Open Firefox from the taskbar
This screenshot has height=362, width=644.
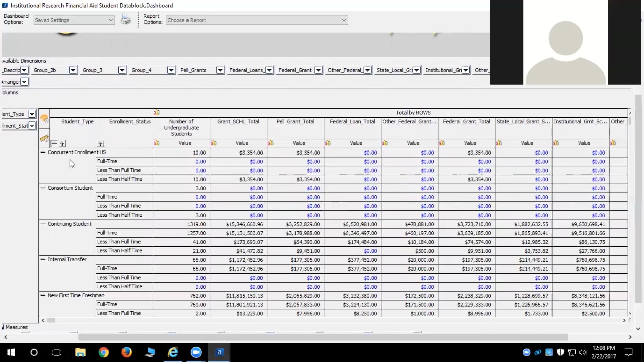click(126, 352)
